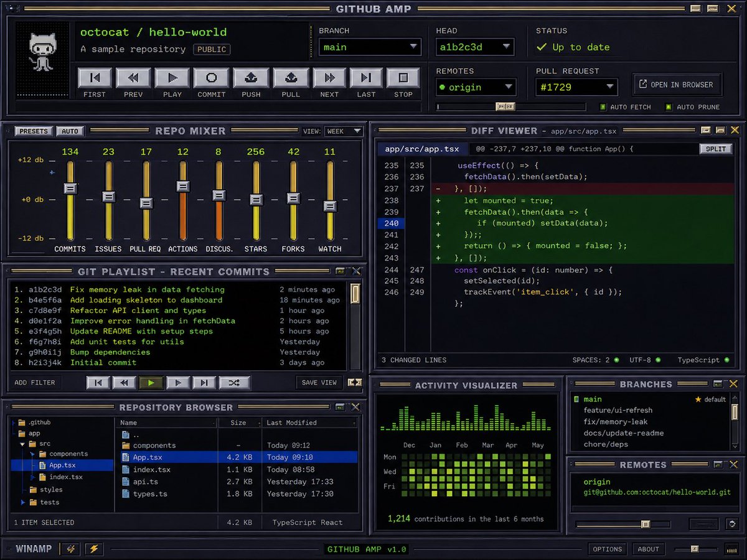Toggle the AUTO FETCH indicator
747x560 pixels.
point(603,107)
